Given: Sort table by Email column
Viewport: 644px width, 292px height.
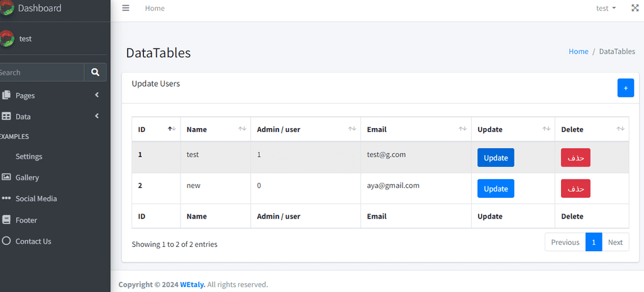Looking at the screenshot, I should 416,129.
